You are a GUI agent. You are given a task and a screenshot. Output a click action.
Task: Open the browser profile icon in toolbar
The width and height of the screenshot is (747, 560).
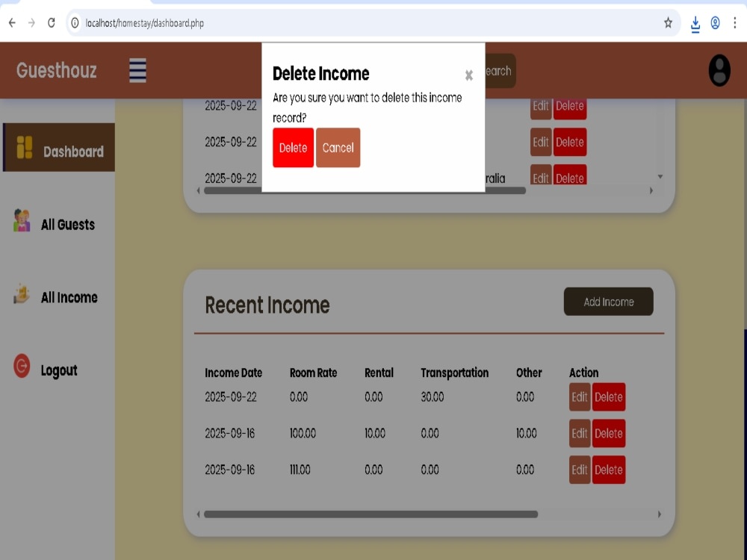pyautogui.click(x=715, y=23)
